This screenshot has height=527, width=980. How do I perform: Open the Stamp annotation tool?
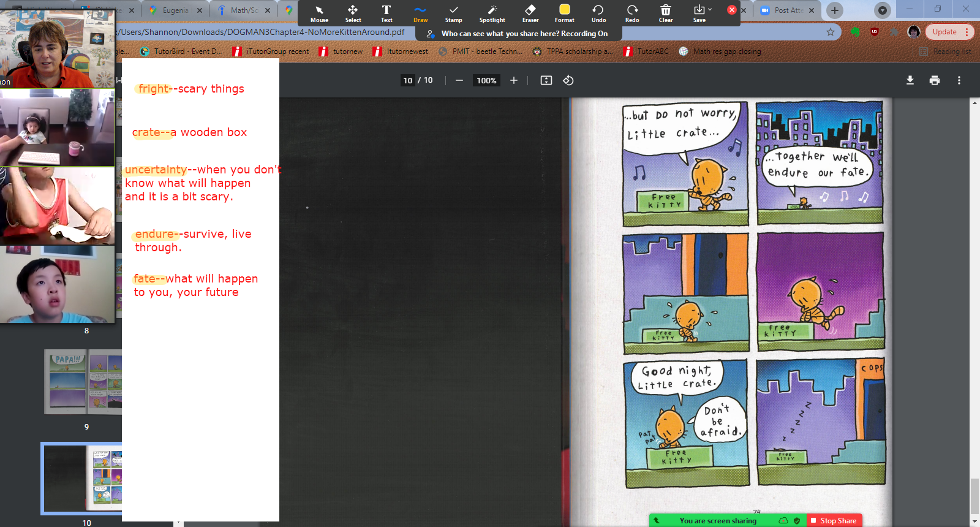coord(453,13)
